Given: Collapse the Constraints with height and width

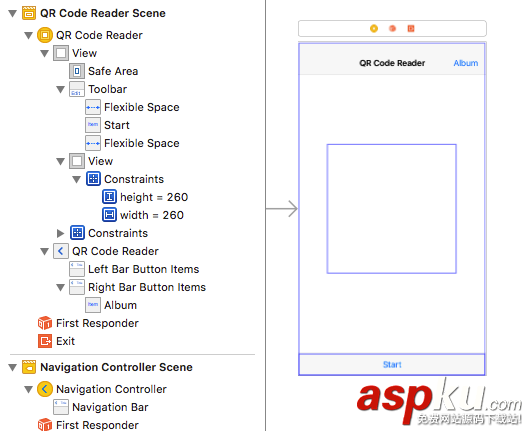Looking at the screenshot, I should tap(77, 179).
